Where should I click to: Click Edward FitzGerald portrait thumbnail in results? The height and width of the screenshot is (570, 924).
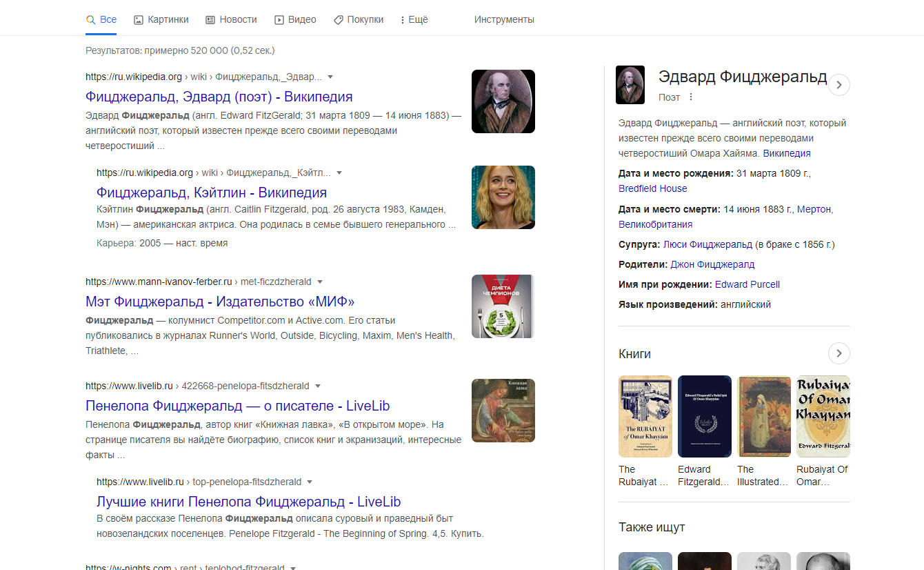click(x=503, y=101)
